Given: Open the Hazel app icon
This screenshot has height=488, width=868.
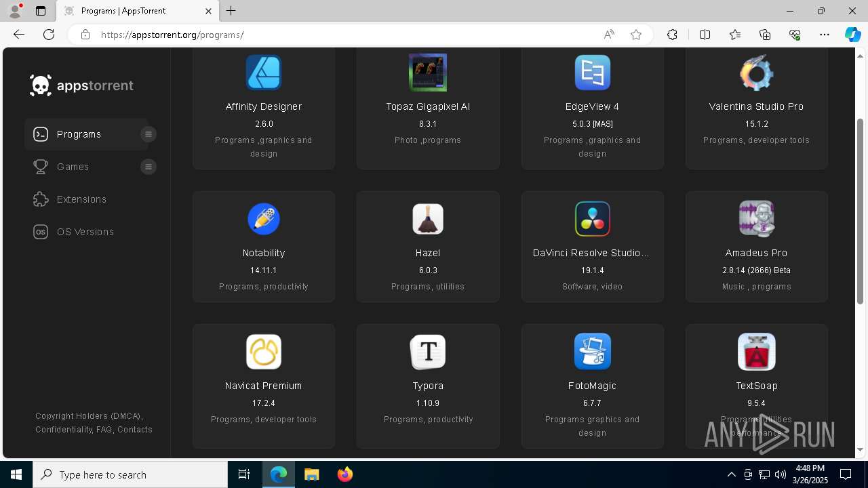Looking at the screenshot, I should pos(428,219).
